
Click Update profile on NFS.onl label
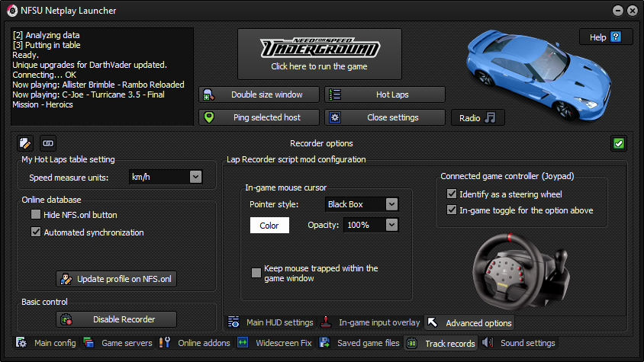124,279
